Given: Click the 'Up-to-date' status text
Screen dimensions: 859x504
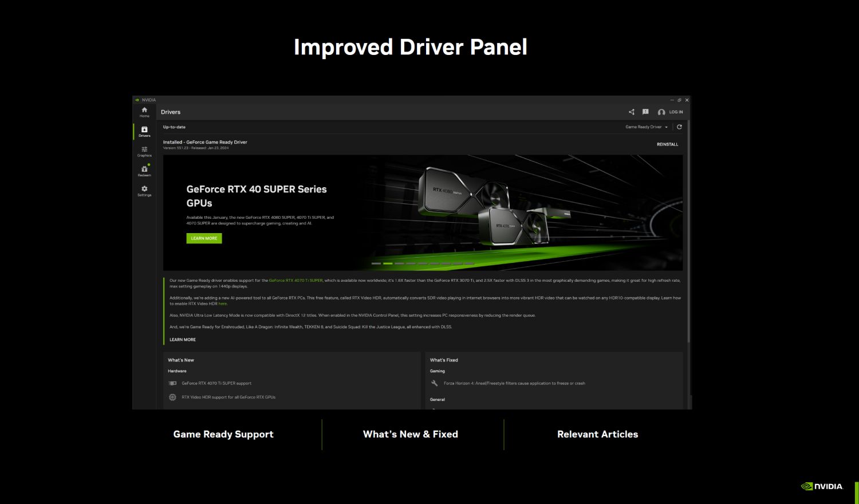Looking at the screenshot, I should pyautogui.click(x=174, y=127).
